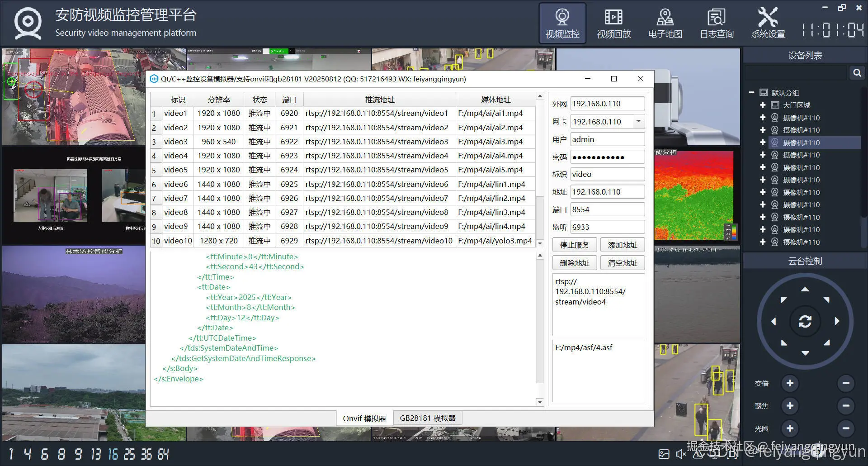Pan the PTZ camera right
868x466 pixels.
tap(837, 321)
